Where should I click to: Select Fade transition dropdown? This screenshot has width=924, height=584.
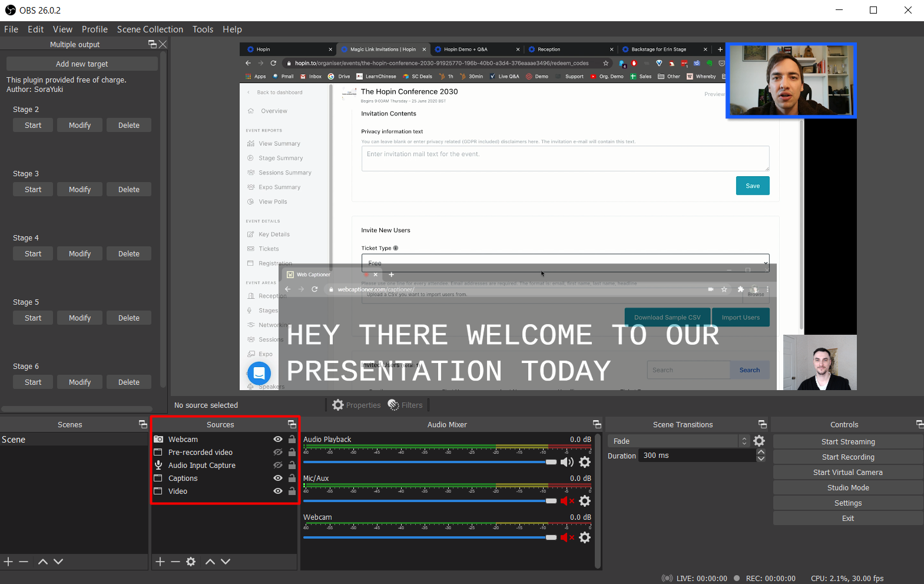(678, 441)
